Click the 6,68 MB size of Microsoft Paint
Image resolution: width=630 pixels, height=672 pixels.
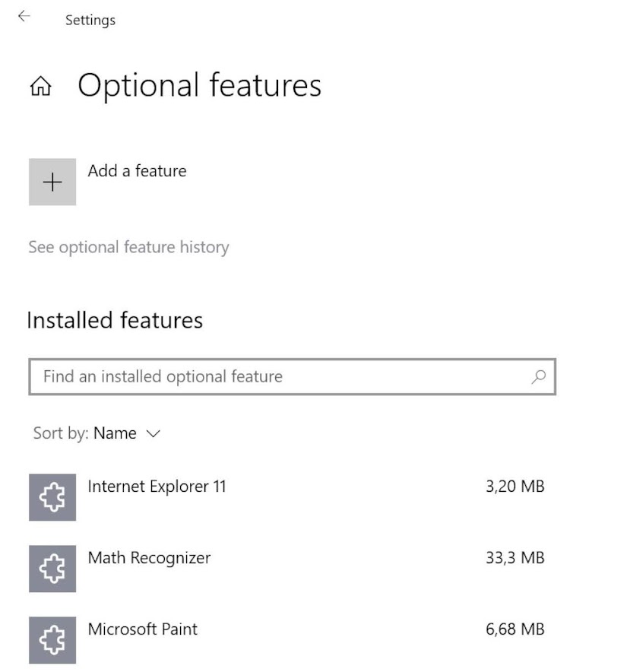(514, 629)
